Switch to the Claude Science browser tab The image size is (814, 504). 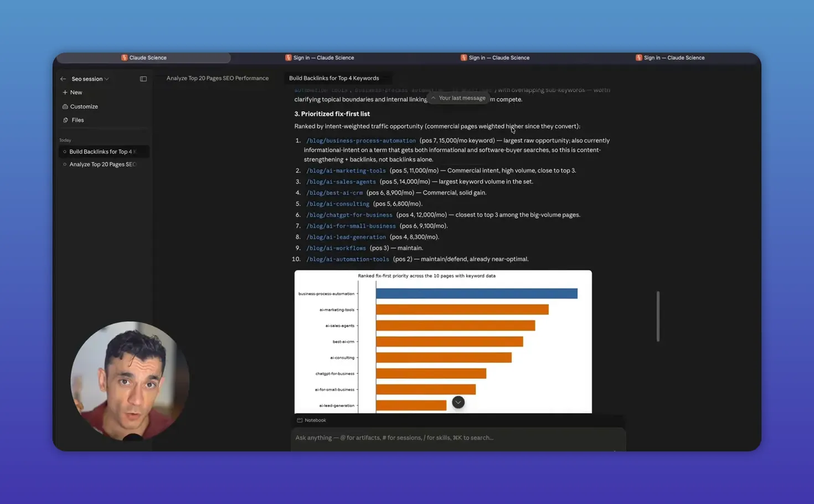144,58
